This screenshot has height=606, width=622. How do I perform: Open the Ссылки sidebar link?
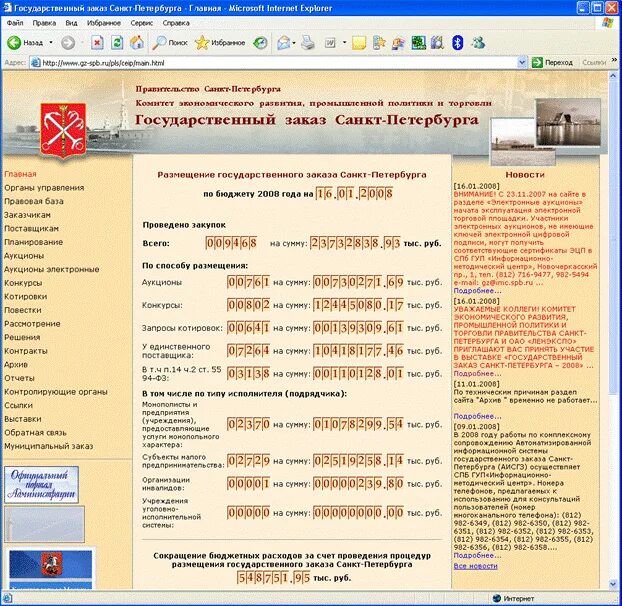click(x=18, y=405)
